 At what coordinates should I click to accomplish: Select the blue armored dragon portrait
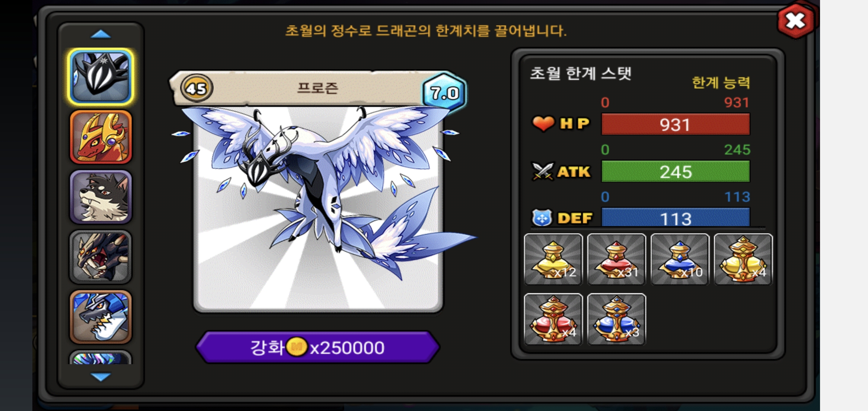click(101, 317)
